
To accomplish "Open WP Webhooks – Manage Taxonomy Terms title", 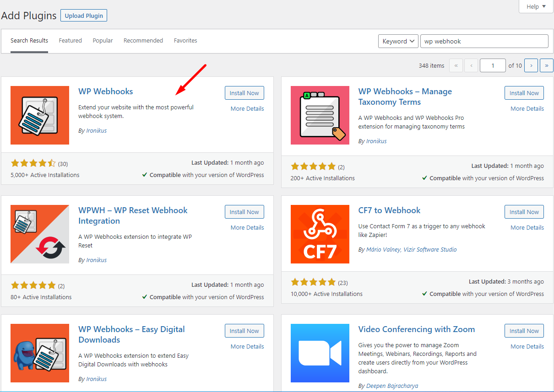I will pyautogui.click(x=405, y=97).
